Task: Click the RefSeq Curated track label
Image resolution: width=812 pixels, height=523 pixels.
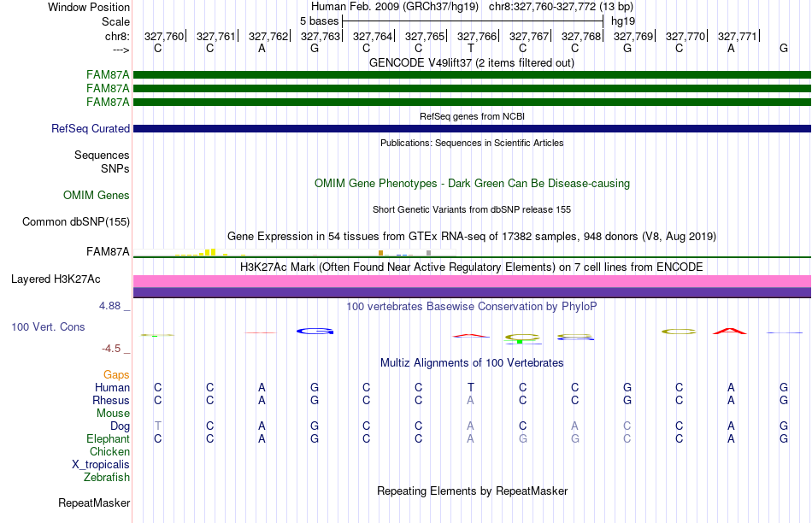Action: (x=91, y=128)
